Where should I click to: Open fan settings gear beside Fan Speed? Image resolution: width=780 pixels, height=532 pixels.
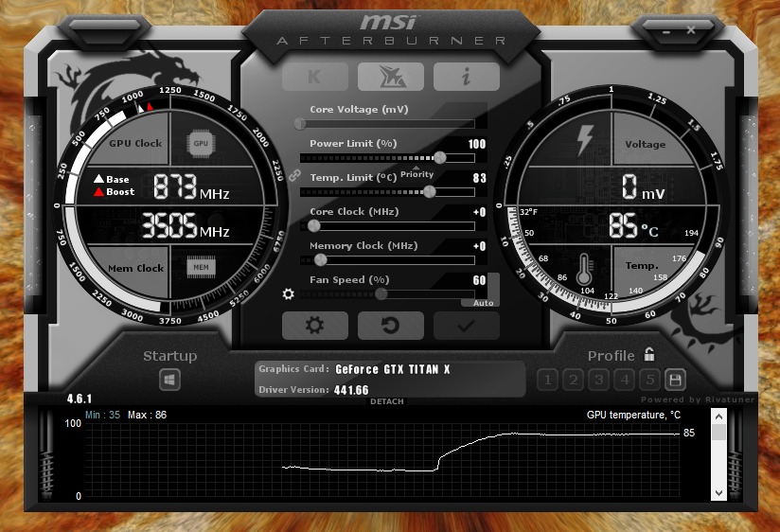(x=289, y=294)
